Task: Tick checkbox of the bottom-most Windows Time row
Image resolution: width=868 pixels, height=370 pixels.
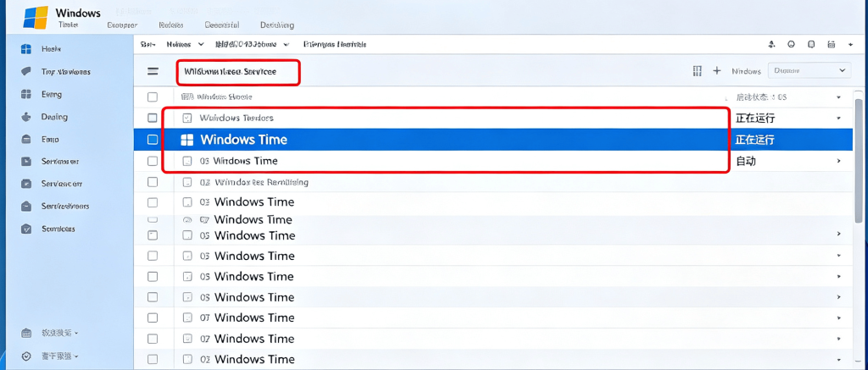Action: (x=153, y=359)
